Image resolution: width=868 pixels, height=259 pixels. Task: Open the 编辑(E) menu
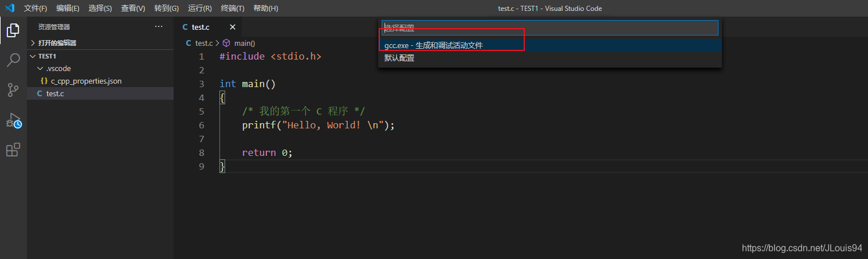point(68,8)
